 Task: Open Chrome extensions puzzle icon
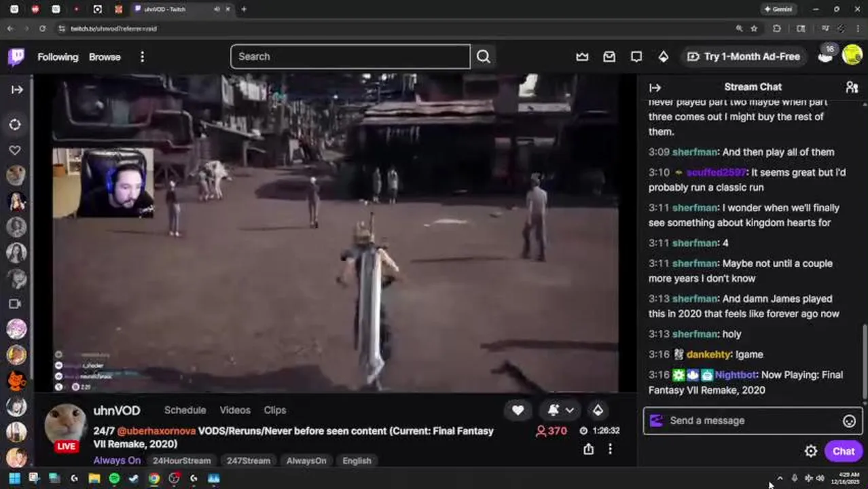[777, 29]
